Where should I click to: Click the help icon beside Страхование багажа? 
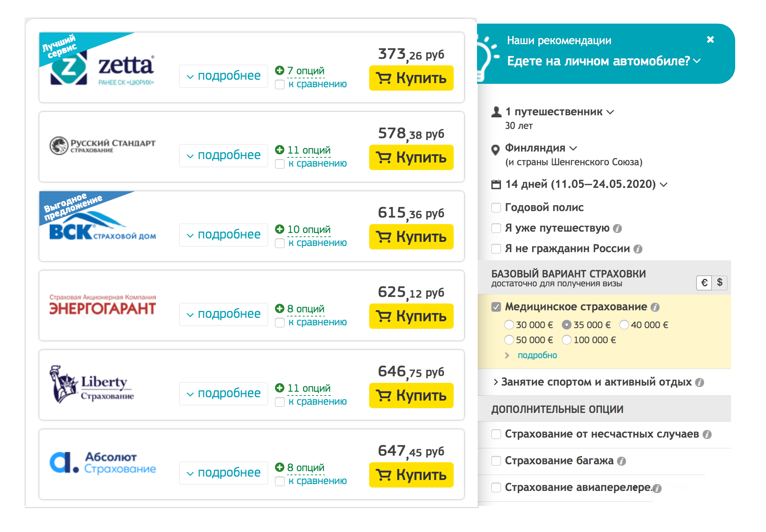pos(621,461)
